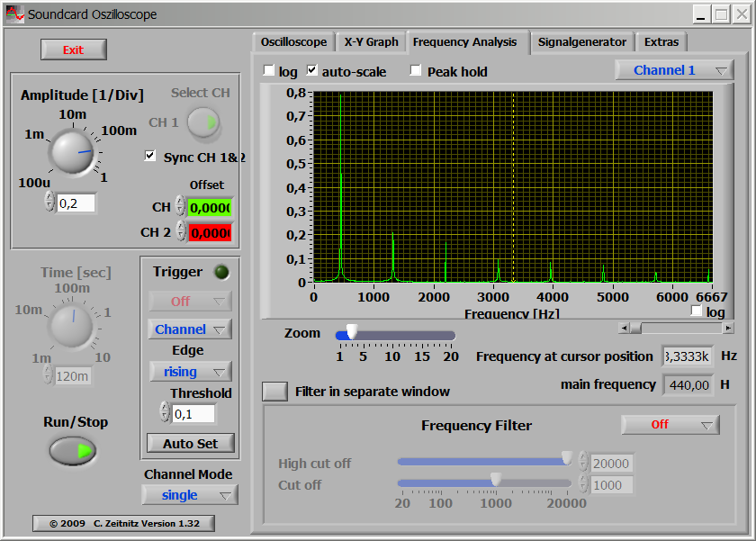The width and height of the screenshot is (756, 541).
Task: Switch to the X-Y Graph tab
Action: pyautogui.click(x=371, y=42)
